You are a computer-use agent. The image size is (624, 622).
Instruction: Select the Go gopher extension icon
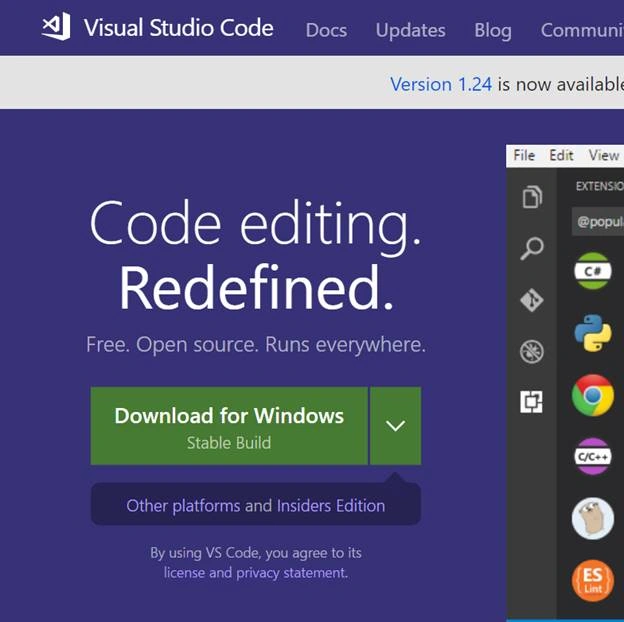coord(593,518)
